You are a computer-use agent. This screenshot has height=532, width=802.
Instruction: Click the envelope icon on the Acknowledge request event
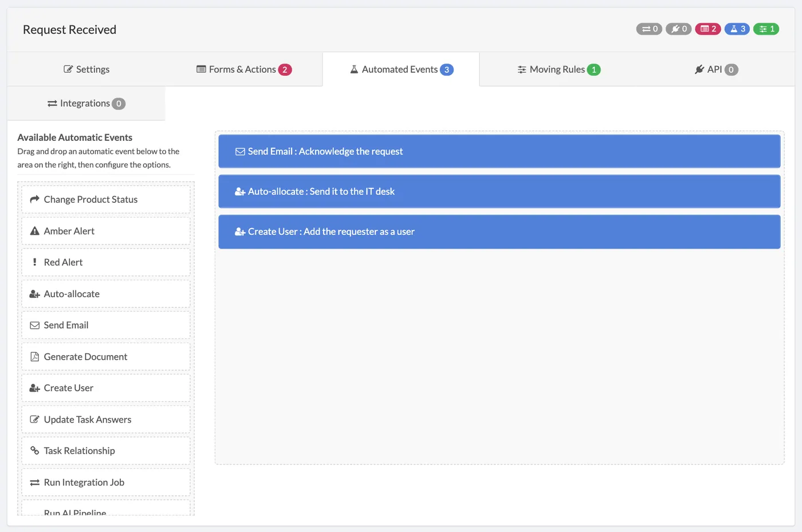tap(240, 152)
